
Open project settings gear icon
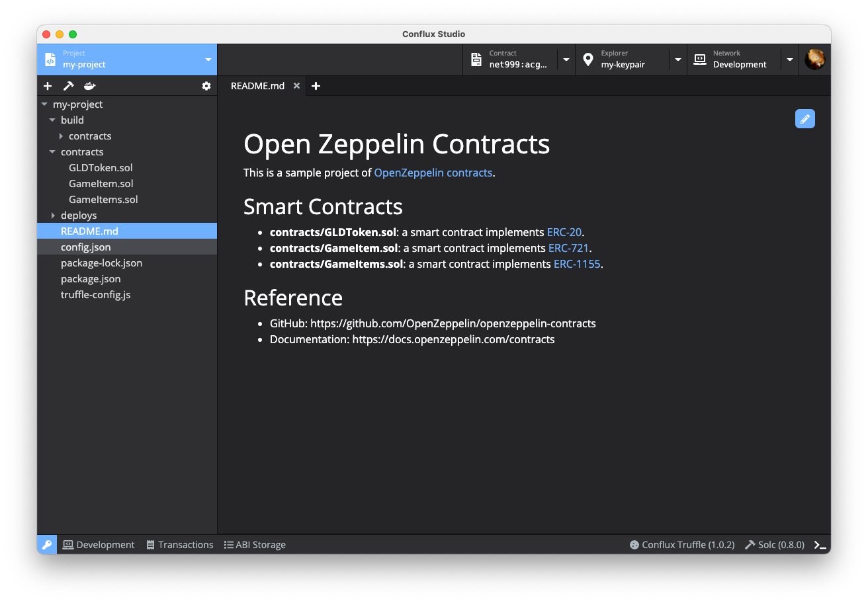[x=206, y=86]
